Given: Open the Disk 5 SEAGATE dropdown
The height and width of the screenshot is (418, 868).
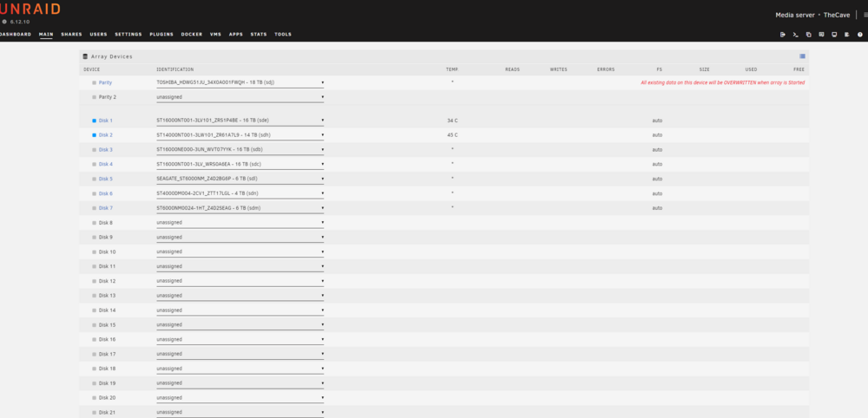Looking at the screenshot, I should click(240, 179).
